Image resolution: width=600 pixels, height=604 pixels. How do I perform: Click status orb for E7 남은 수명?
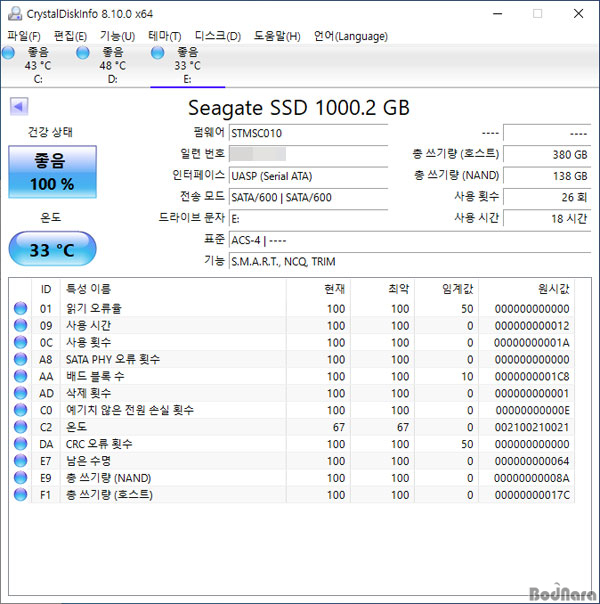pyautogui.click(x=20, y=461)
